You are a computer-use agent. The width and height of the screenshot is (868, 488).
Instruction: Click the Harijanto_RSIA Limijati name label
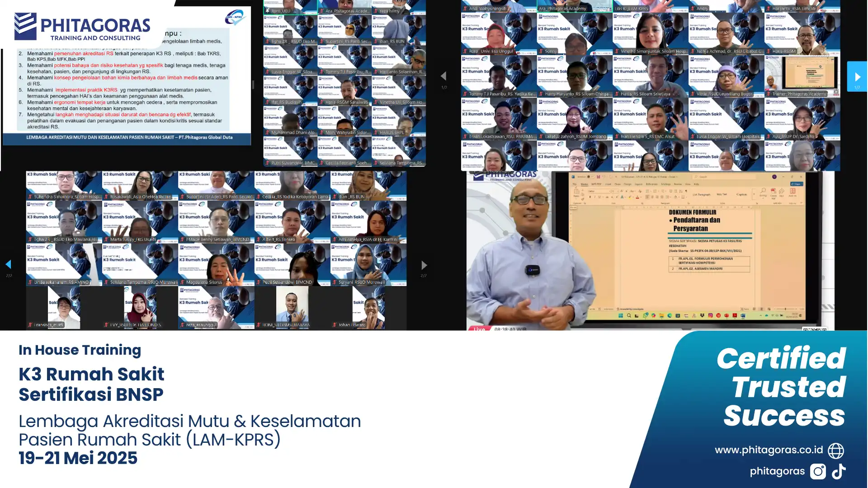794,9
